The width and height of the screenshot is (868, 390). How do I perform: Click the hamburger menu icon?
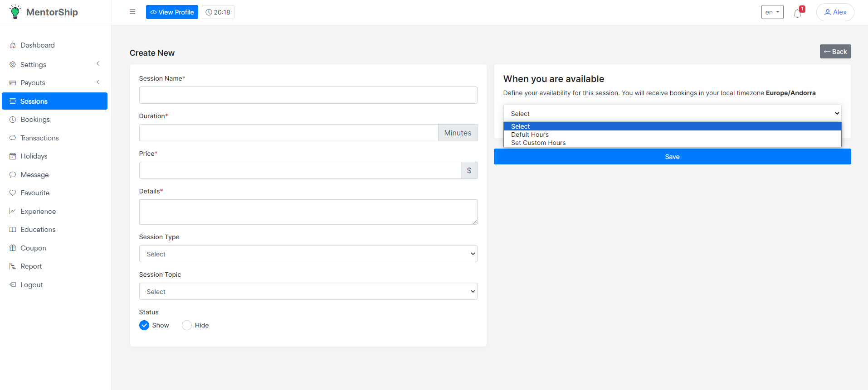pyautogui.click(x=132, y=12)
